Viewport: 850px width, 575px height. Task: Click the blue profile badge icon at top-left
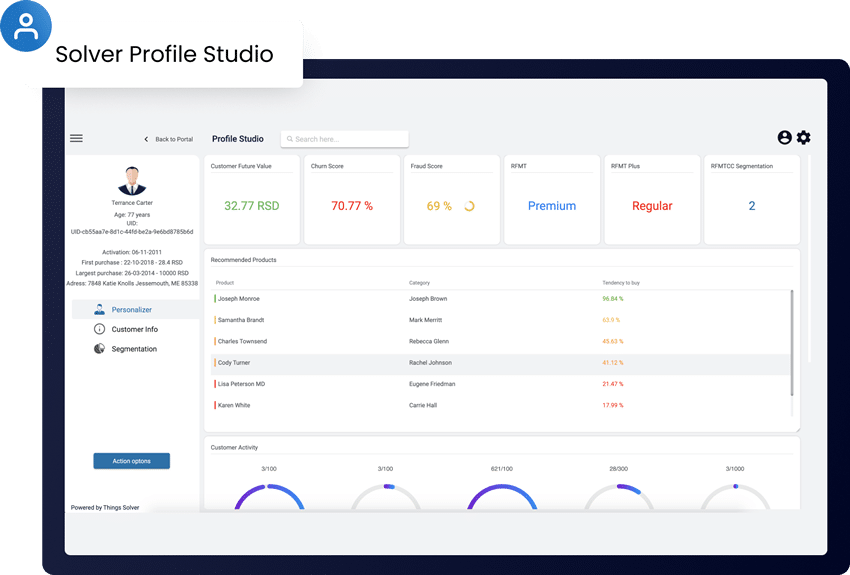25,26
